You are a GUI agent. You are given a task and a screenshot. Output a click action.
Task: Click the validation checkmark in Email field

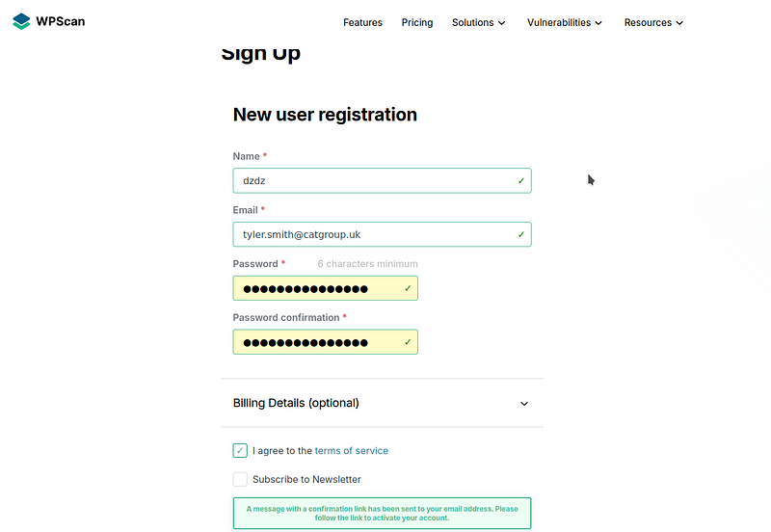pyautogui.click(x=521, y=234)
